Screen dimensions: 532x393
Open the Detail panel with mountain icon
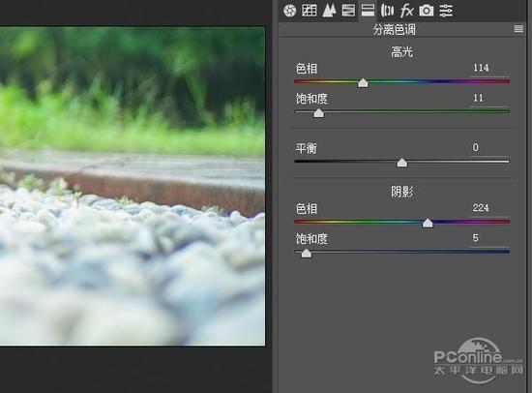coord(329,11)
